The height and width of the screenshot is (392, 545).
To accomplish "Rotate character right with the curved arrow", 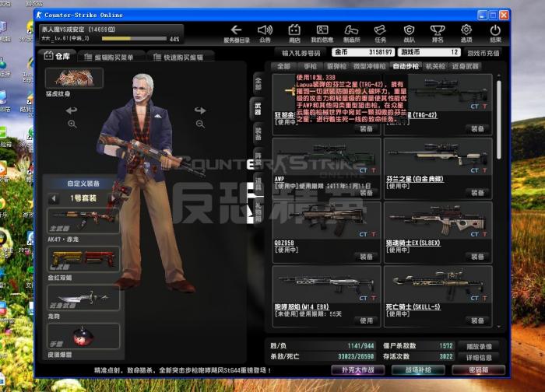I will [x=200, y=110].
